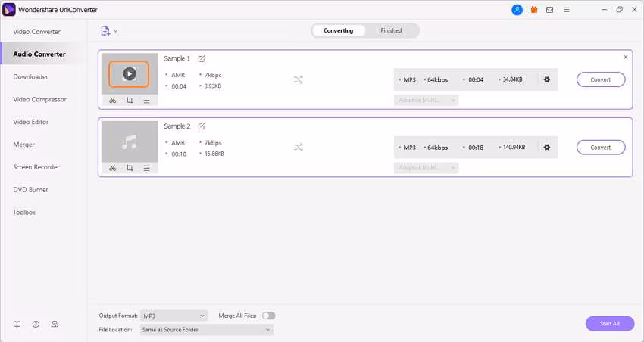Click the 140.94KB output size value
This screenshot has width=644, height=342.
tap(514, 148)
